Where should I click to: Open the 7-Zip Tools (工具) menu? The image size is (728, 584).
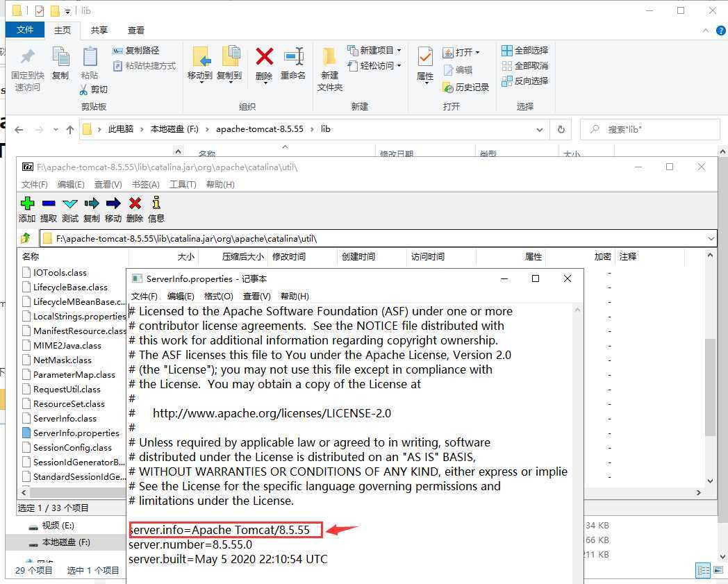coord(183,184)
